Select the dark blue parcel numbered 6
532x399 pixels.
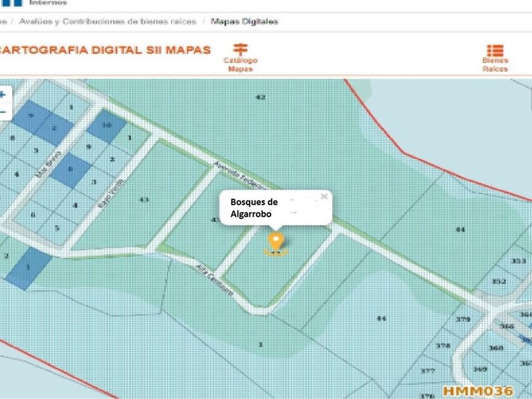[70, 170]
